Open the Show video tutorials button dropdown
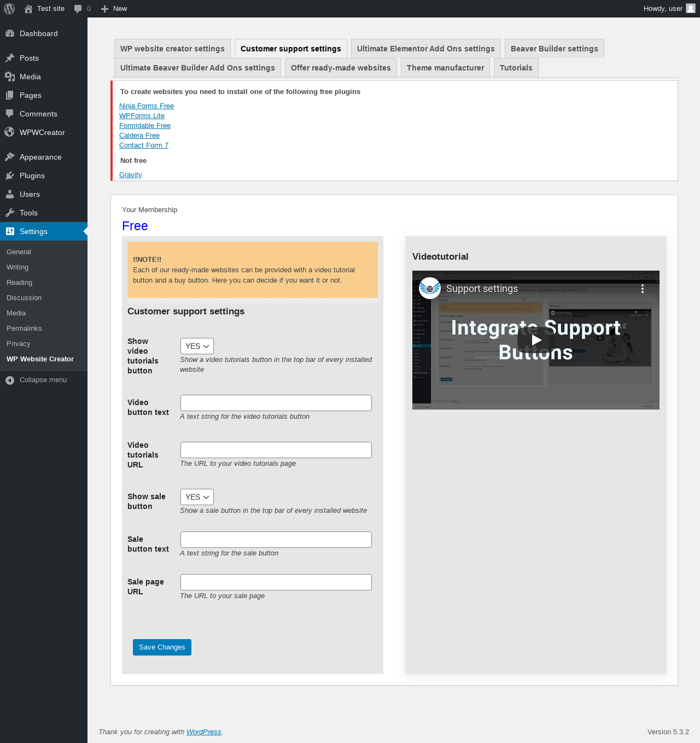The image size is (700, 743). point(197,346)
